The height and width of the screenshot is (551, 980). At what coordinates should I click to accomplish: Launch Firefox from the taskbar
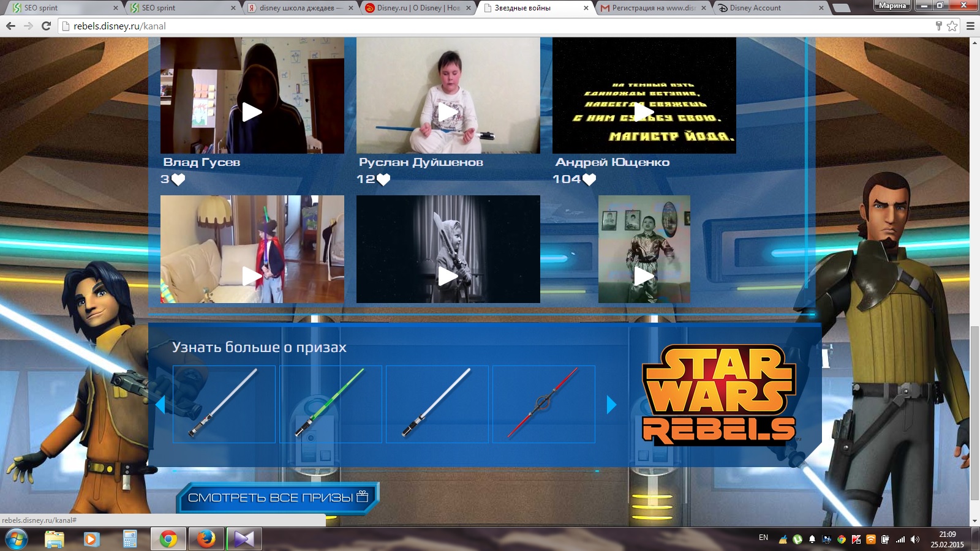click(206, 539)
